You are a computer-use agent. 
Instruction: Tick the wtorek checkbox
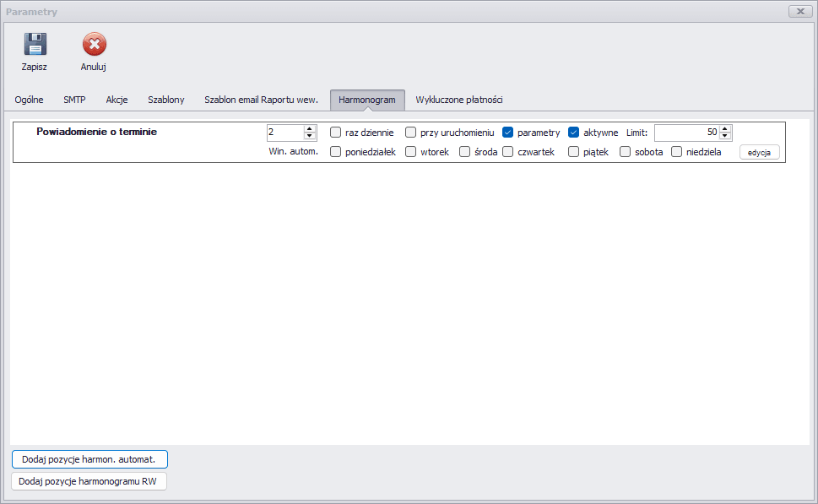410,152
